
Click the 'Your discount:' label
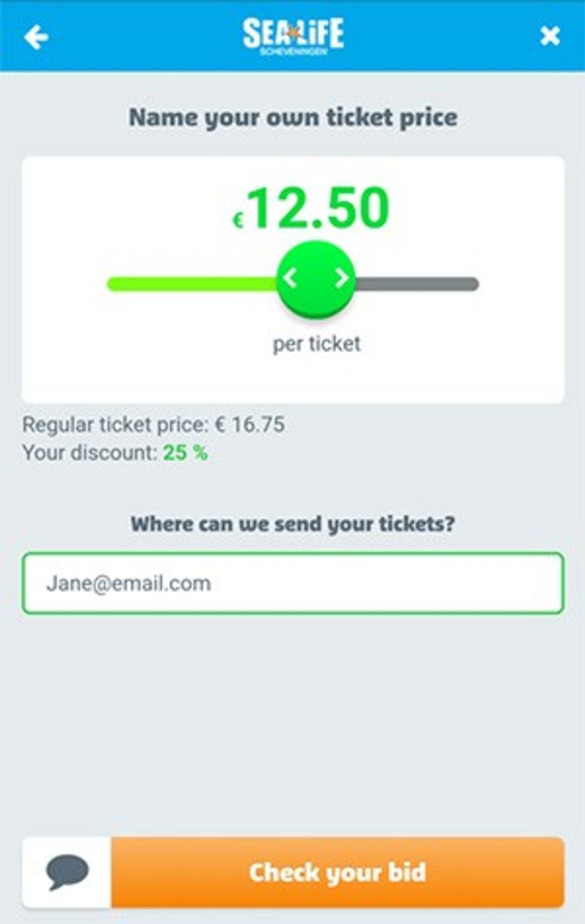point(90,453)
